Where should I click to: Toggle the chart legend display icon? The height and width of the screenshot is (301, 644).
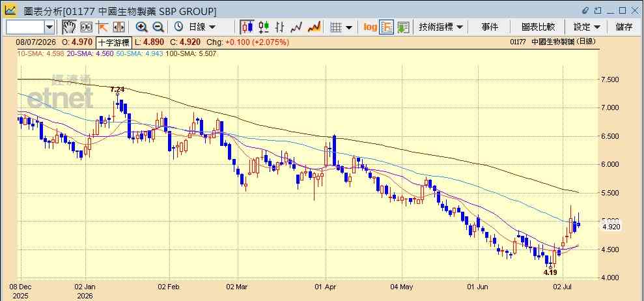(x=387, y=27)
